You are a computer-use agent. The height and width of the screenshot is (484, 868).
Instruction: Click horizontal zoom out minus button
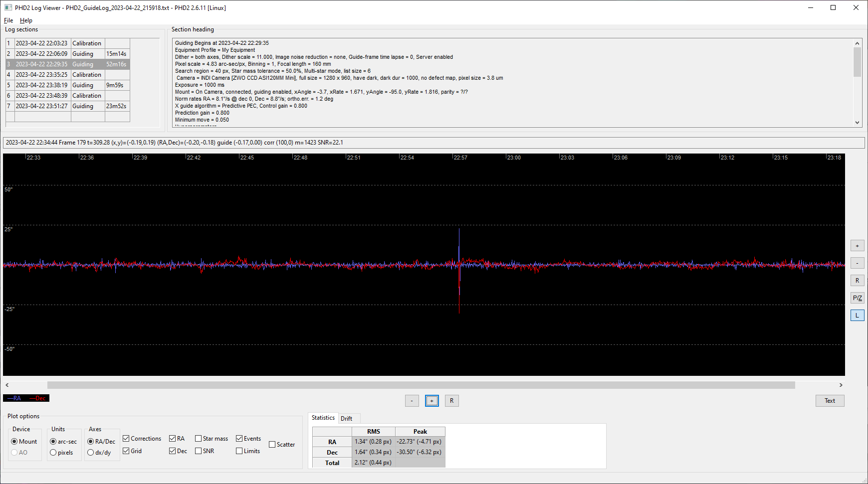[412, 401]
